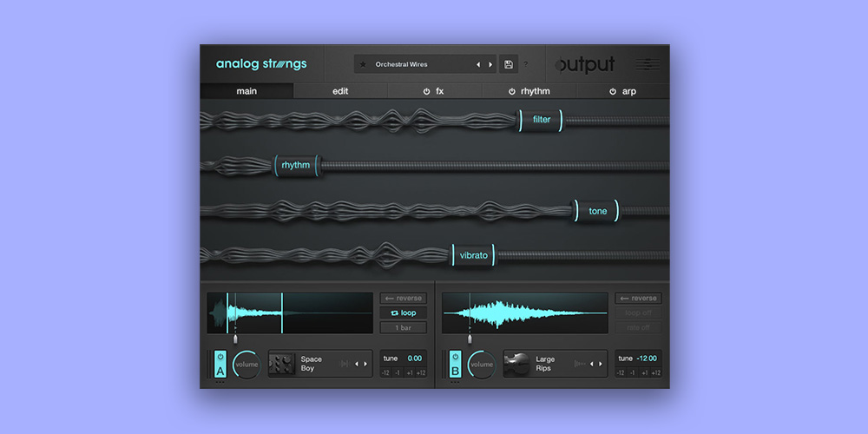
Task: Open the fx tab
Action: [x=435, y=91]
